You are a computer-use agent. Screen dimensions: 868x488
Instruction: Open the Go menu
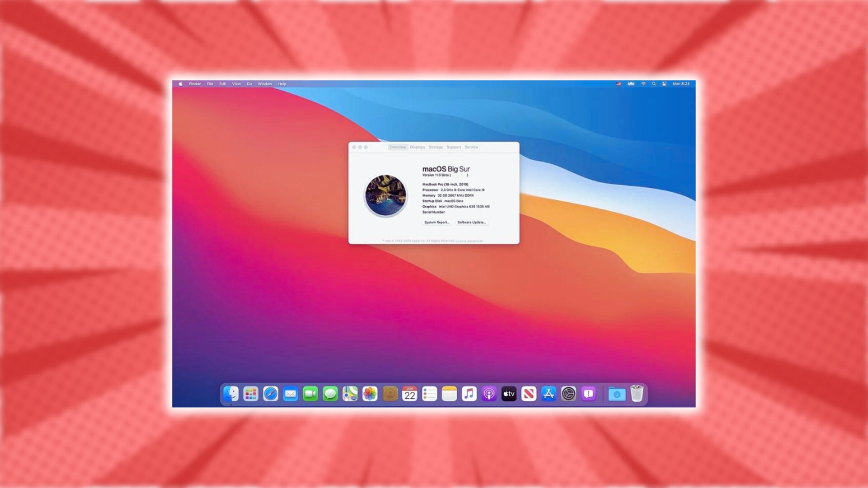[249, 84]
